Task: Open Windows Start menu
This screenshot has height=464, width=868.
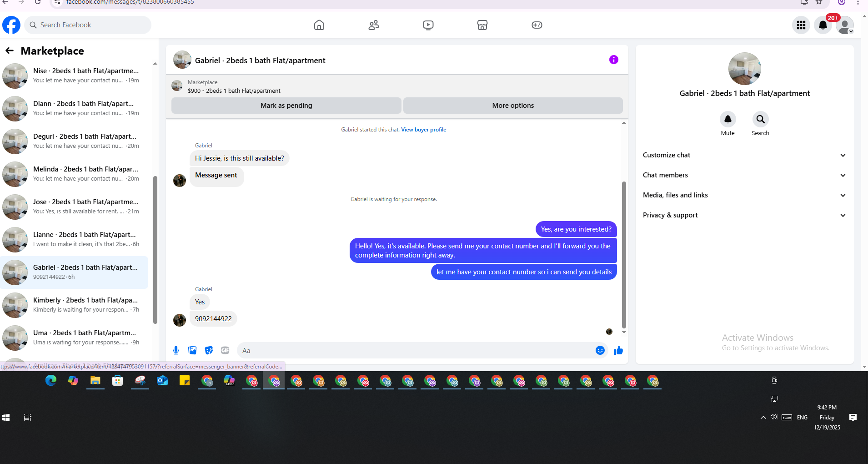Action: click(x=6, y=418)
